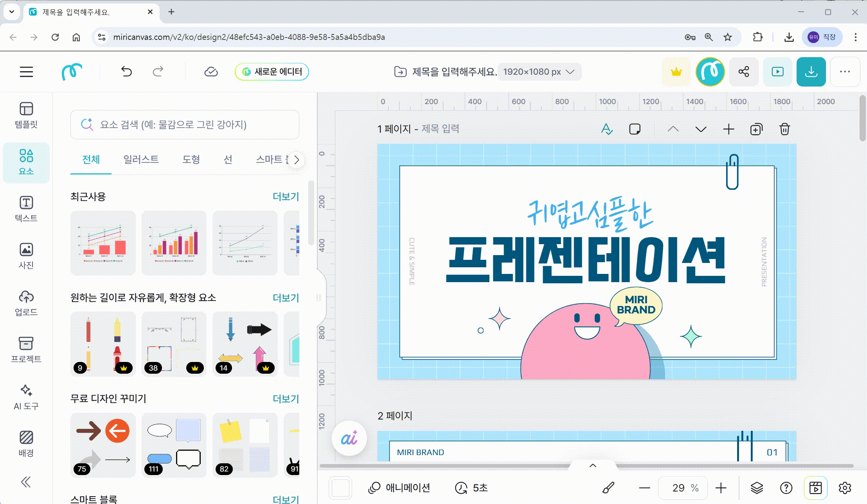Open the Upload panel
The image size is (867, 504).
point(26,302)
